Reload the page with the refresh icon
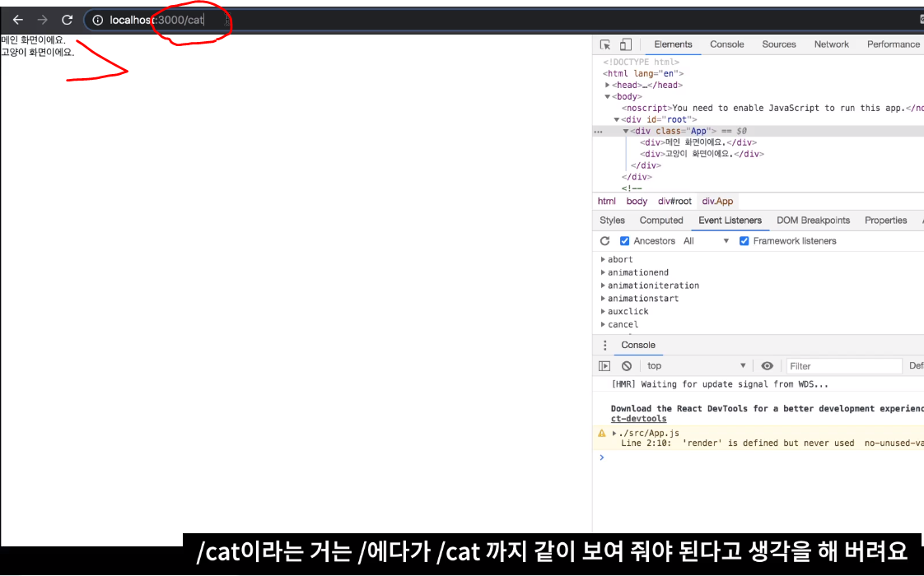Image resolution: width=924 pixels, height=576 pixels. pyautogui.click(x=68, y=20)
